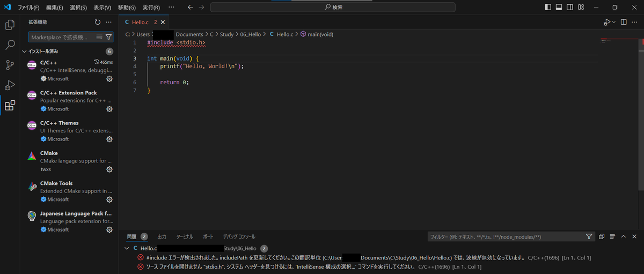The width and height of the screenshot is (644, 274).
Task: Click the command center 検索 box
Action: (x=333, y=8)
